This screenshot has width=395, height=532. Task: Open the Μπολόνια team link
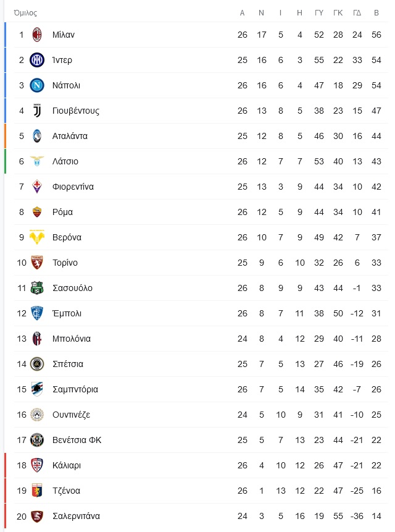(72, 339)
